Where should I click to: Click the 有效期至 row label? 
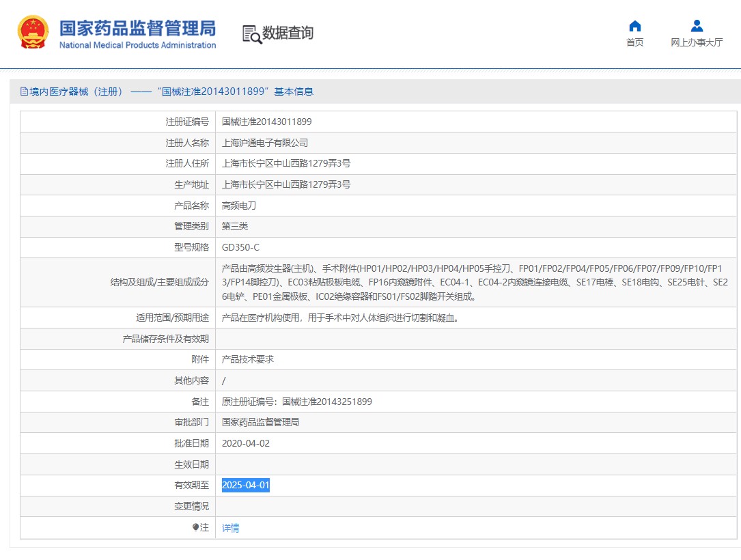pyautogui.click(x=191, y=486)
